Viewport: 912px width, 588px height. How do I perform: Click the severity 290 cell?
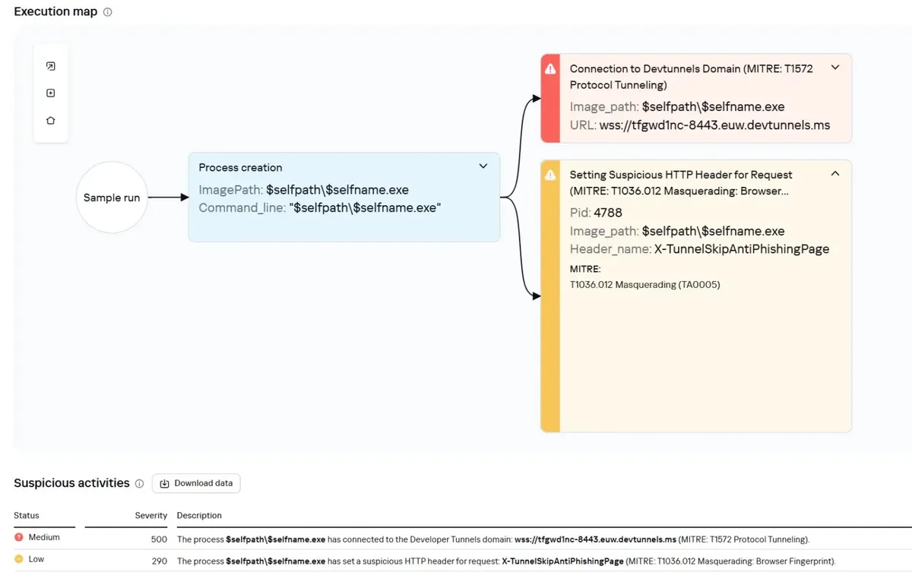pyautogui.click(x=159, y=561)
